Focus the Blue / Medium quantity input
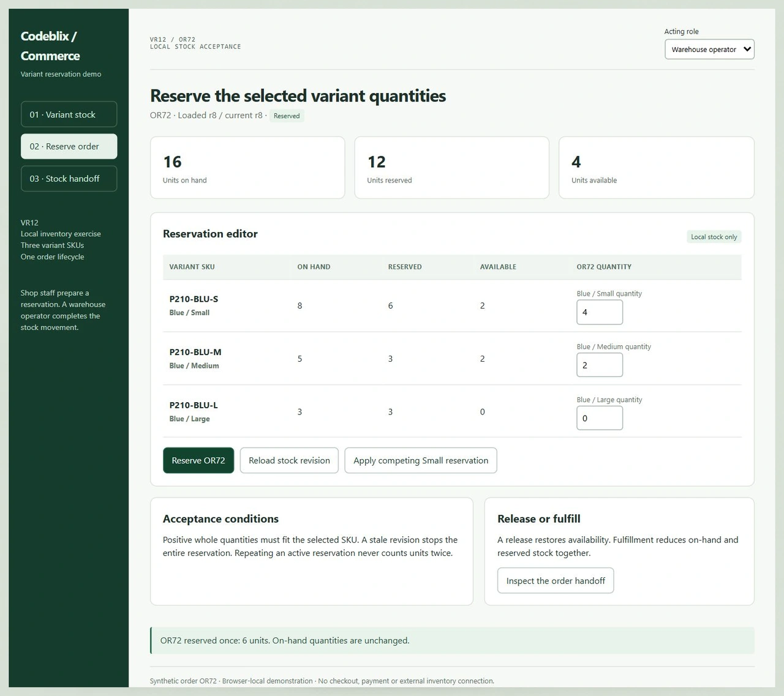 pyautogui.click(x=600, y=365)
